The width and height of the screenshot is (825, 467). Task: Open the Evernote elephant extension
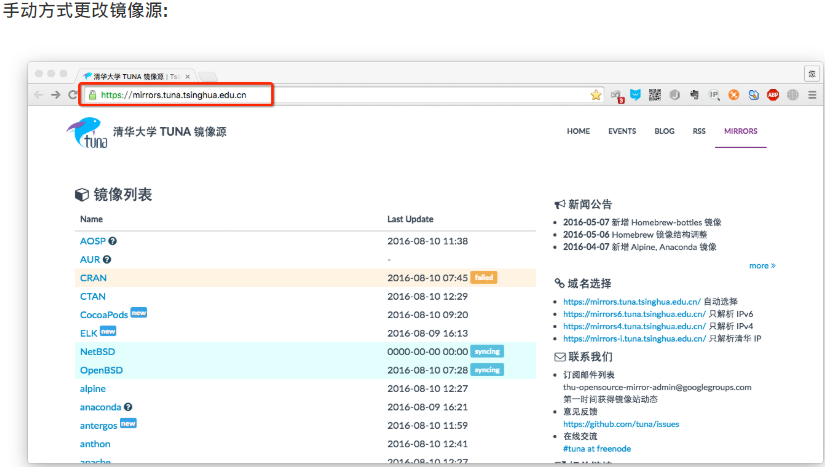click(695, 95)
